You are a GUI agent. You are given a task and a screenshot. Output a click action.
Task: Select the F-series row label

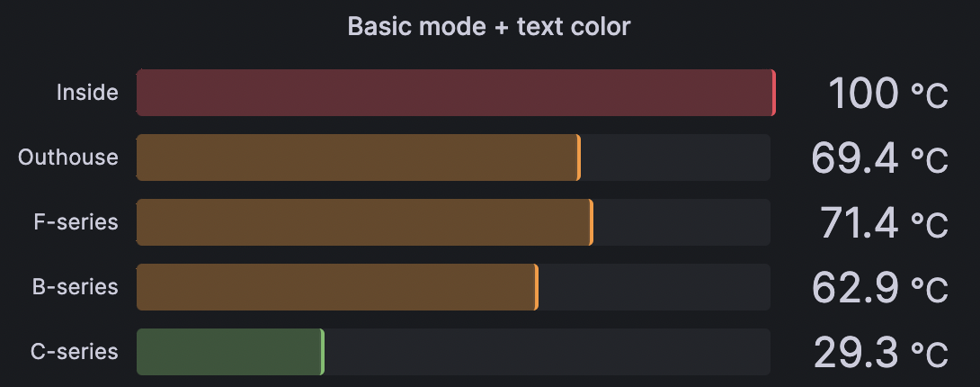(76, 222)
